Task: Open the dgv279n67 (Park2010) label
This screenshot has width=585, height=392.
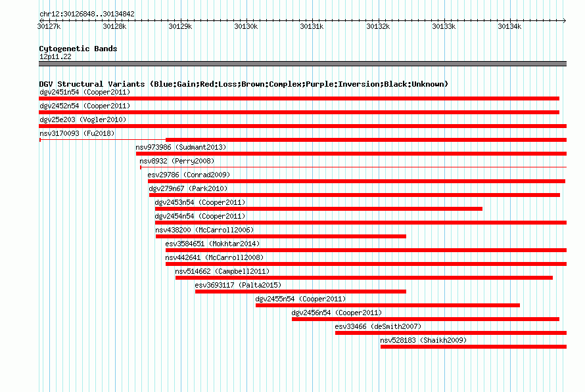Action: coord(188,188)
